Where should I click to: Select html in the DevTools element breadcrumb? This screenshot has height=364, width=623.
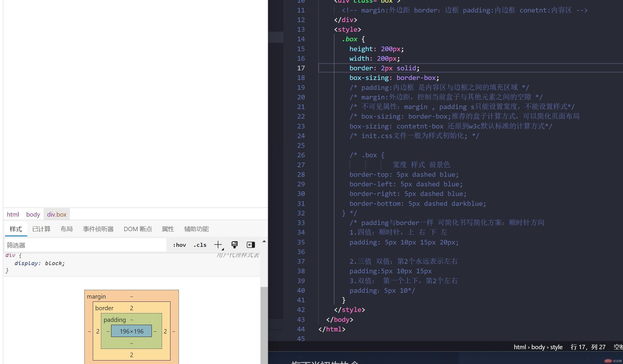click(x=13, y=215)
